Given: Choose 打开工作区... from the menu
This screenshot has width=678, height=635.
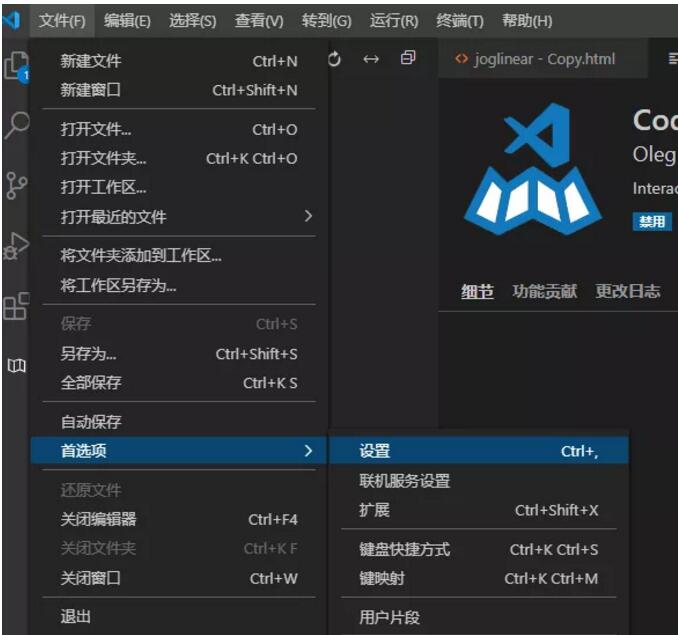Looking at the screenshot, I should point(179,187).
